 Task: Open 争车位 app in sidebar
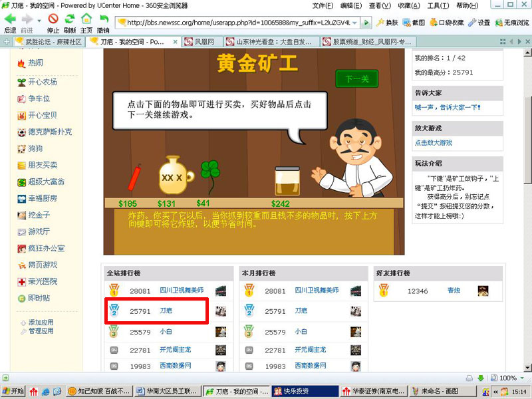(34, 98)
